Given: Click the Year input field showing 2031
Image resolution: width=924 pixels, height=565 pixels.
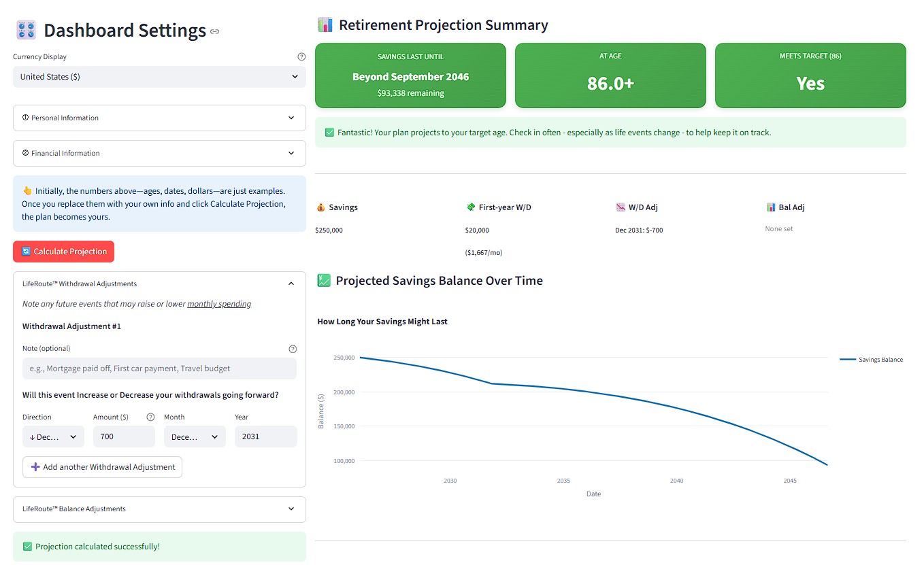Looking at the screenshot, I should 265,437.
